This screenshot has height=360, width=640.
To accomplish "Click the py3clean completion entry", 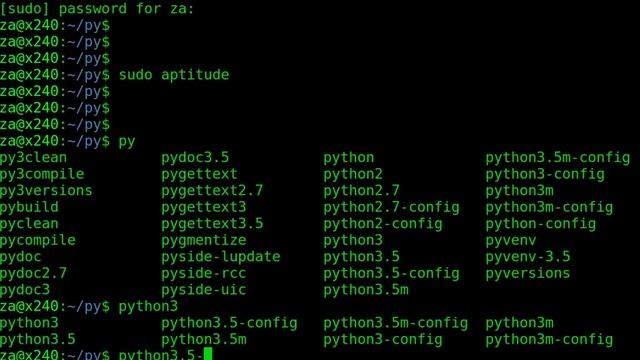I will [33, 158].
